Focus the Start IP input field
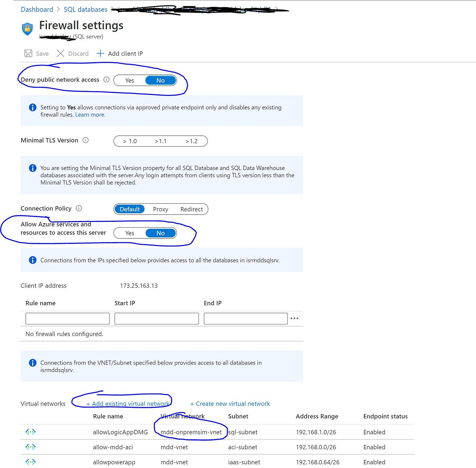 pos(156,318)
